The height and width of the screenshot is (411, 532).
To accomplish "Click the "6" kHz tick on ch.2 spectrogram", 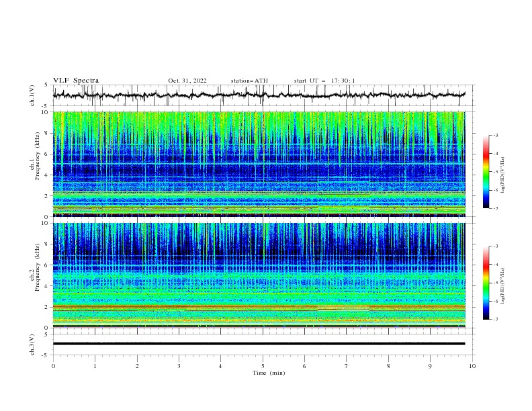I will coord(47,265).
